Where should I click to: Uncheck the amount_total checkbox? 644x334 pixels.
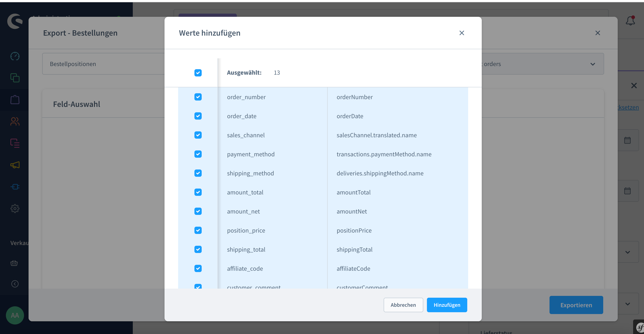(198, 192)
